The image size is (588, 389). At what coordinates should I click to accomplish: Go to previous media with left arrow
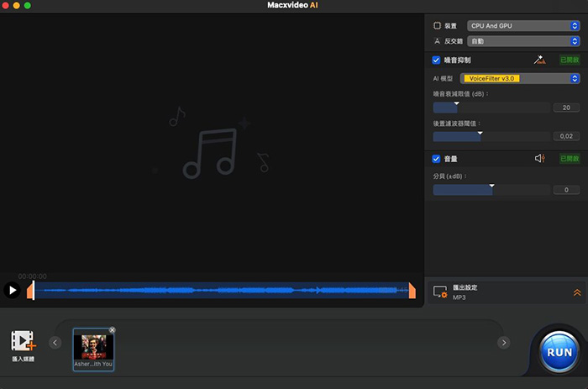(55, 343)
